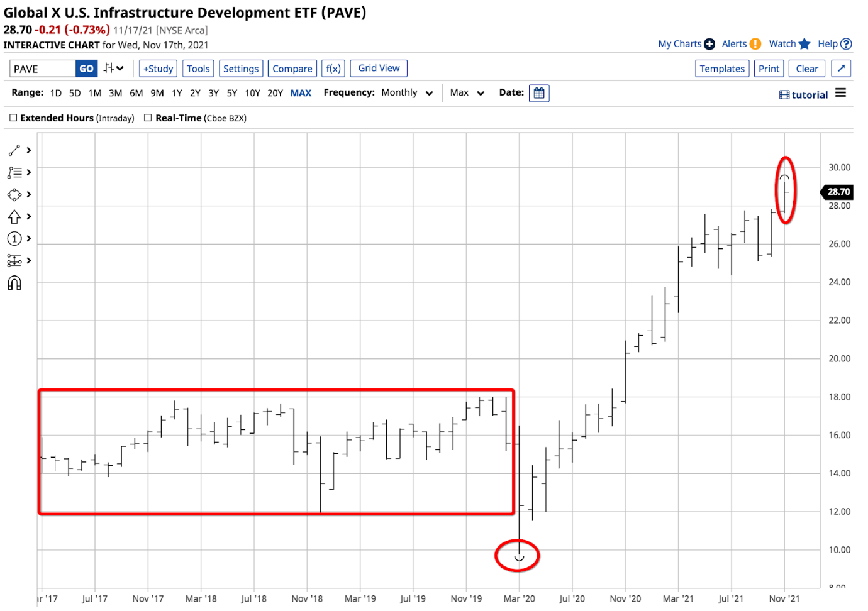Open the measure and projection tool
868x611 pixels.
tap(14, 260)
